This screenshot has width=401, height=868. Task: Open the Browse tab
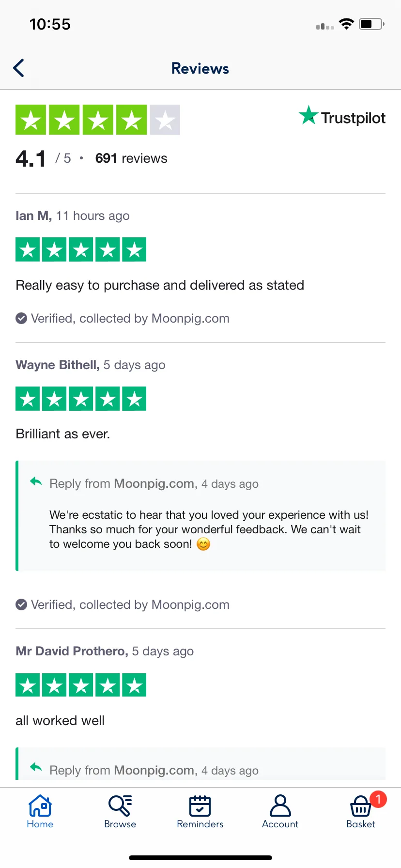click(120, 811)
